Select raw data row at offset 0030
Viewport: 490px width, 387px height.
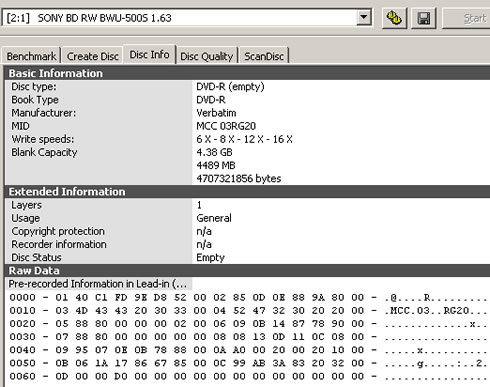tap(247, 337)
